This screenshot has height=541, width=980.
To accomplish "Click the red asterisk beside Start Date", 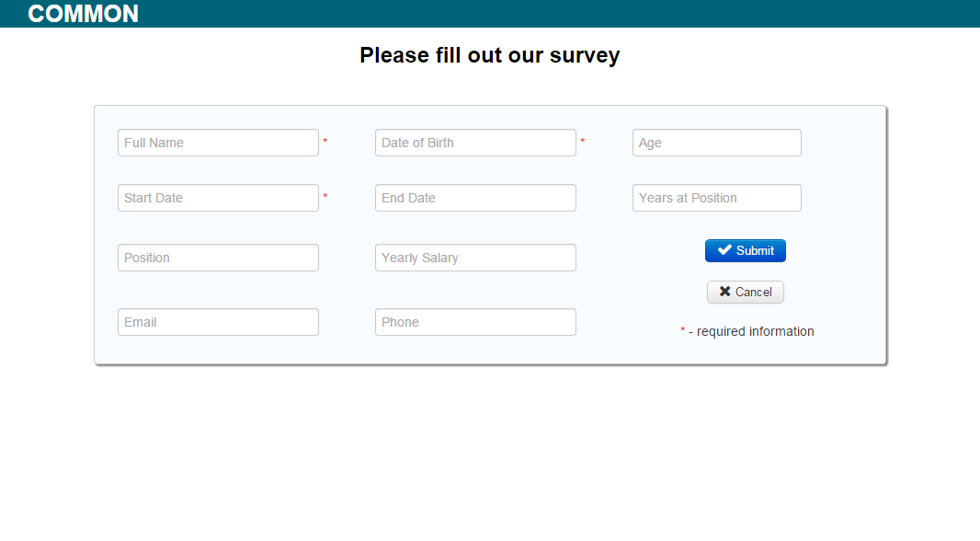I will [325, 196].
